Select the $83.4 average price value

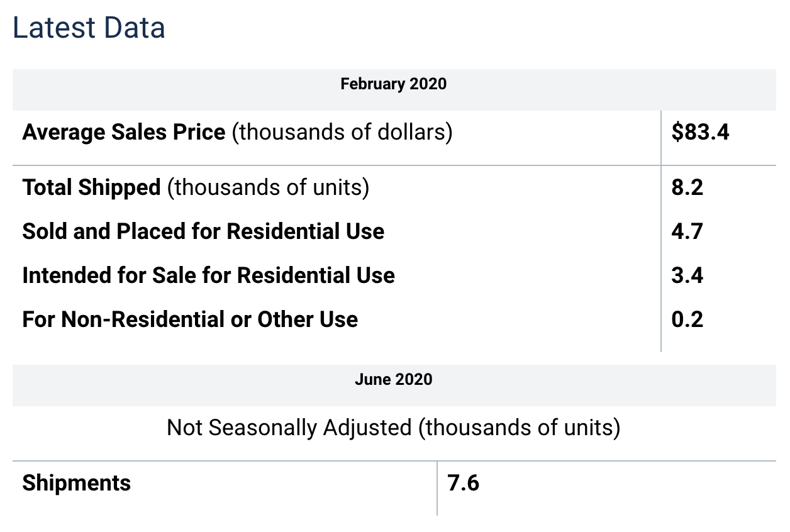[700, 133]
